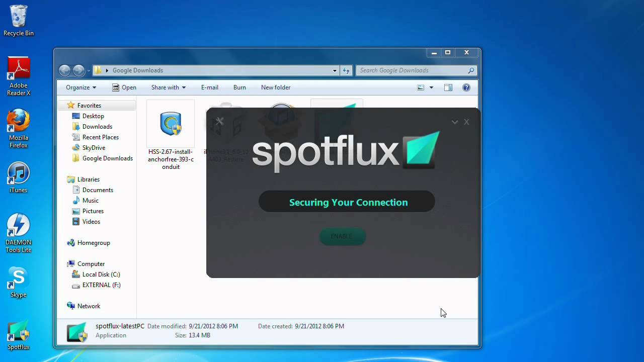644x362 pixels.
Task: Open Recent Places in the sidebar
Action: pyautogui.click(x=101, y=137)
